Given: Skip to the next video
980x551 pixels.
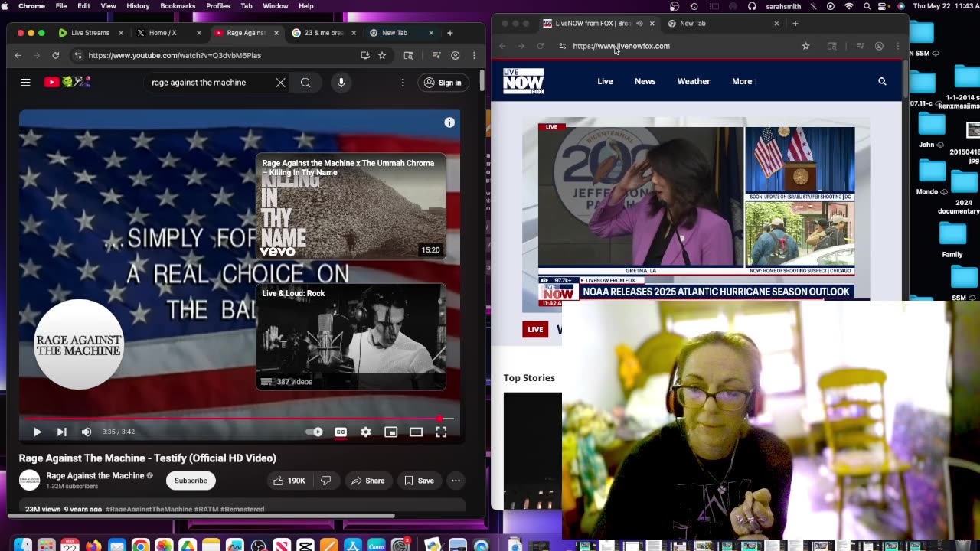Looking at the screenshot, I should coord(62,432).
